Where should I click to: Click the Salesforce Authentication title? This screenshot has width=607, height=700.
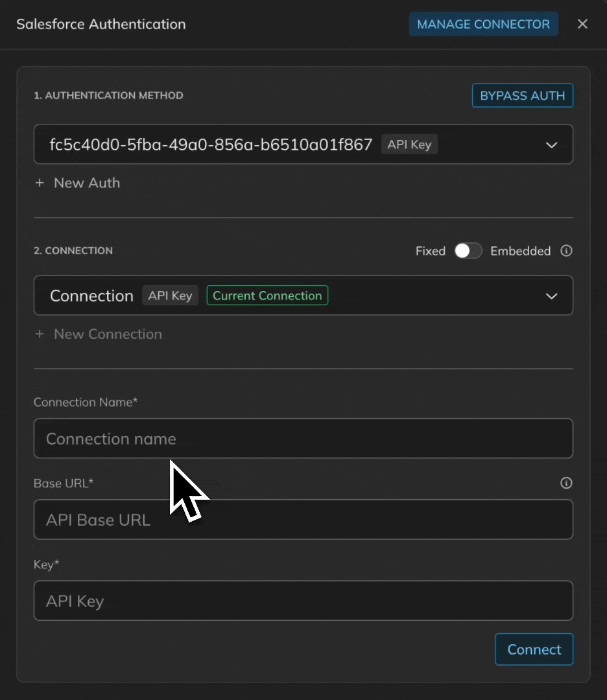coord(101,24)
